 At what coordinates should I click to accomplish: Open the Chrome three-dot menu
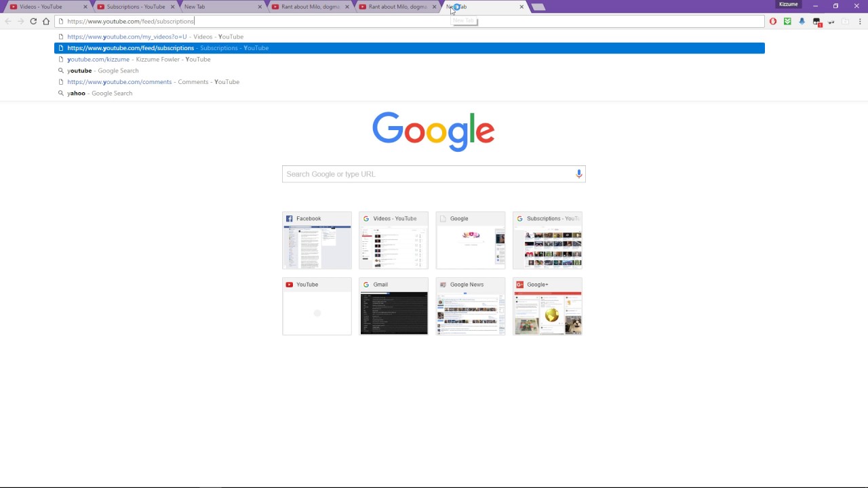[859, 22]
